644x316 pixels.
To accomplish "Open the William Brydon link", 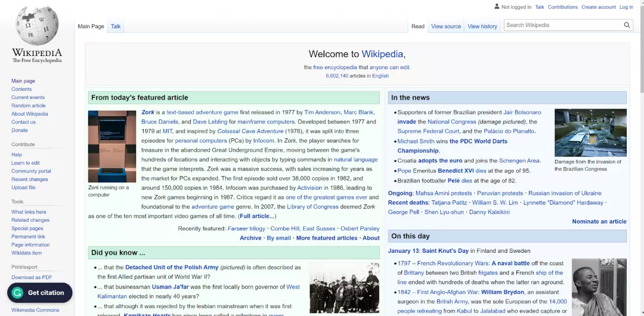I will [x=503, y=292].
